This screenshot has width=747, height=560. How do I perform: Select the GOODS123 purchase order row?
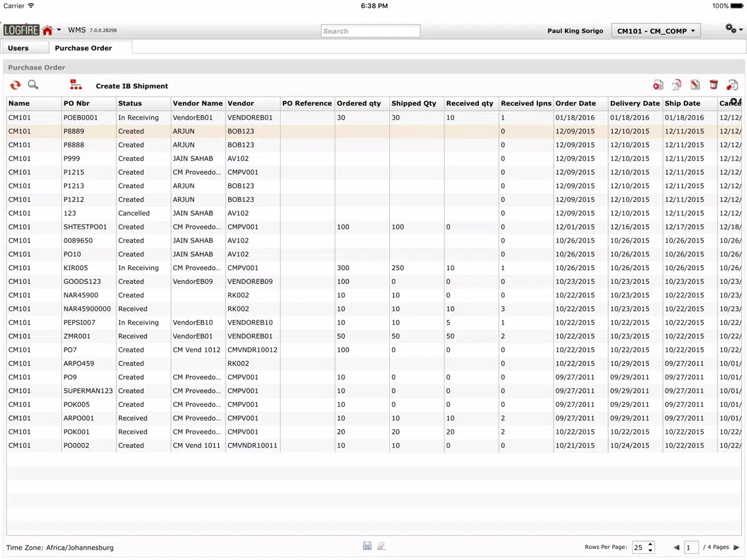[x=374, y=281]
